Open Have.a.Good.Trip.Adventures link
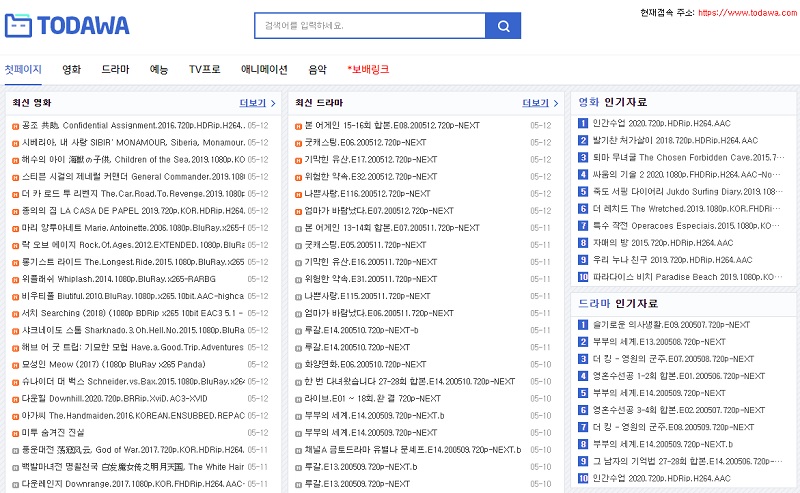800x493 pixels. point(133,348)
